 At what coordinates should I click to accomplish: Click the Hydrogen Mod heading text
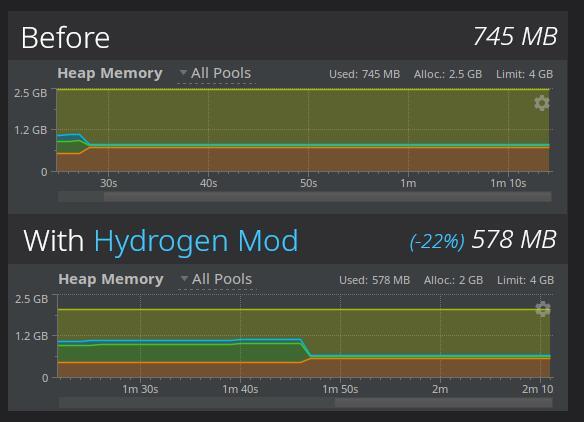[x=196, y=241]
